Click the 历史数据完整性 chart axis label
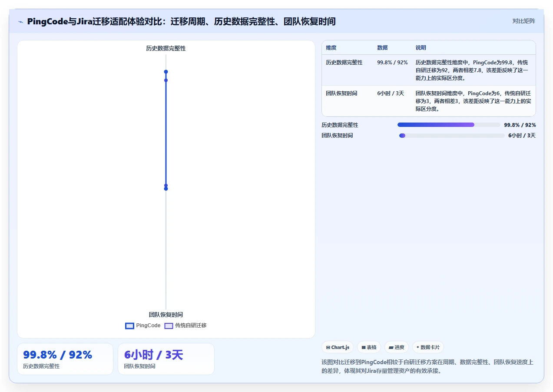The width and height of the screenshot is (553, 392). click(166, 49)
